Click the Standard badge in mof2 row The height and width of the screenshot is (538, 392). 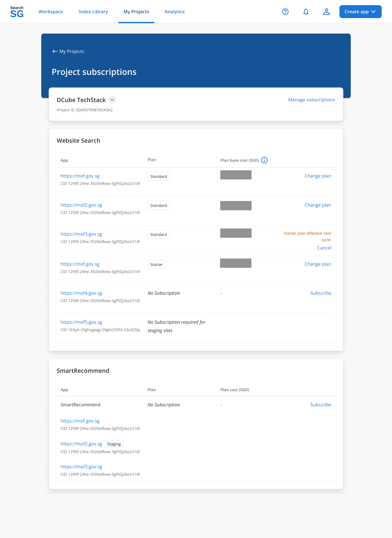[x=158, y=205]
